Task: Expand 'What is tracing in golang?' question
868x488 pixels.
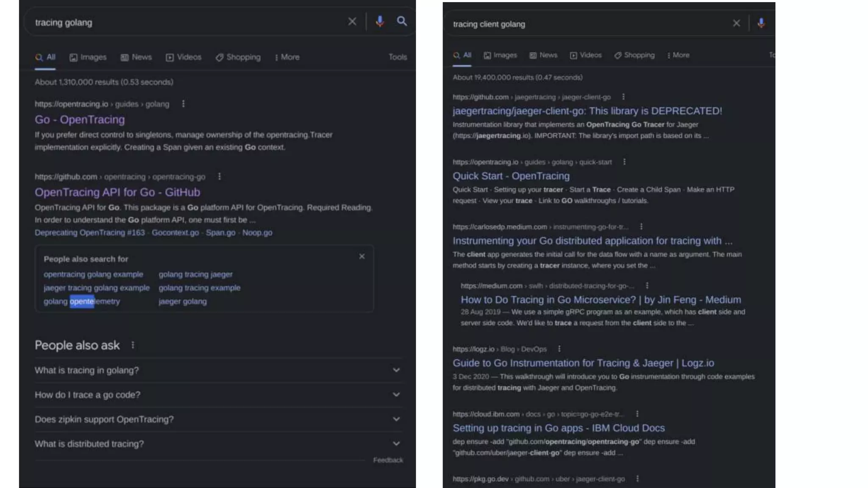Action: tap(396, 370)
